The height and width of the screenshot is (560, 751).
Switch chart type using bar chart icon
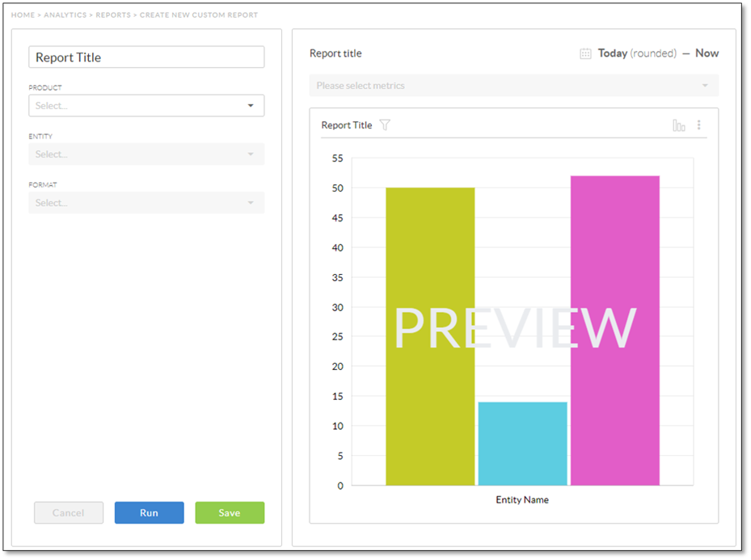(x=679, y=125)
